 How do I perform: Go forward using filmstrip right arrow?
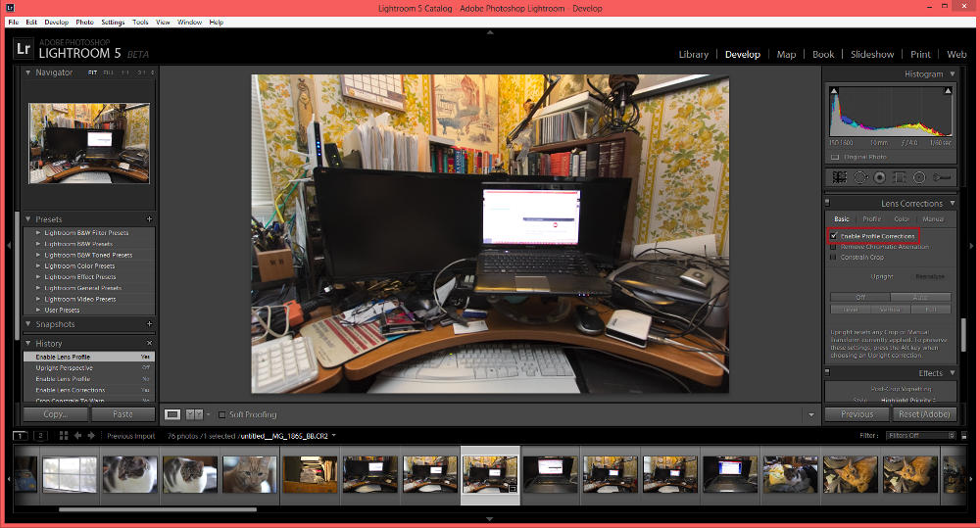pos(91,436)
